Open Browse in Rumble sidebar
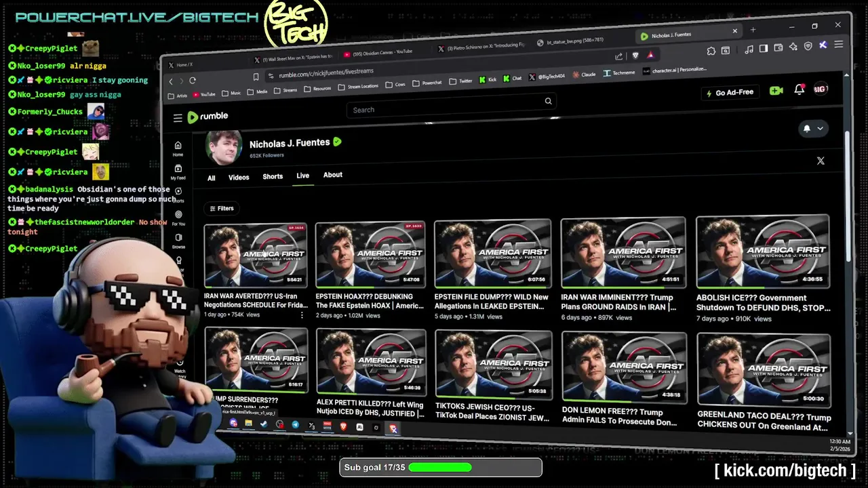Screen dimensions: 868x488 (178, 241)
